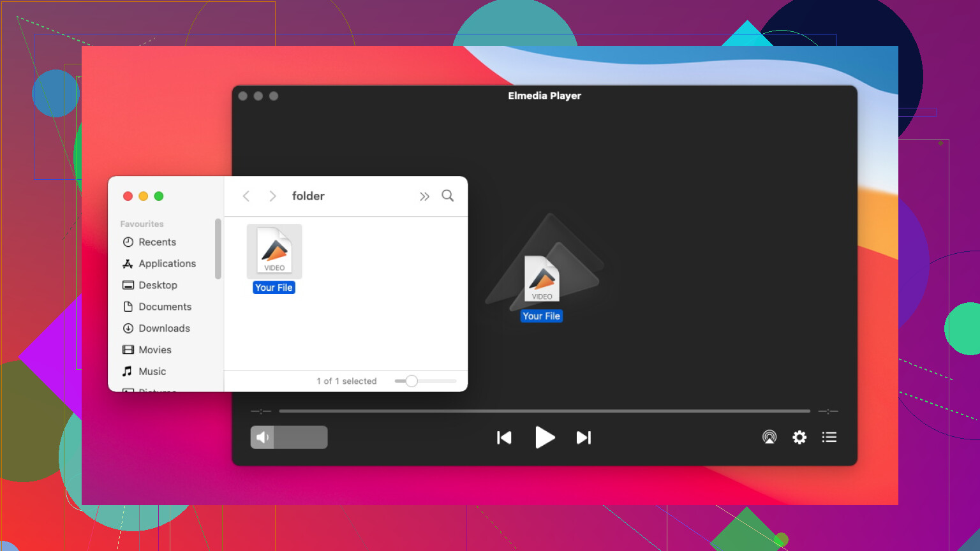
Task: Mute audio with the speaker icon
Action: [x=262, y=437]
